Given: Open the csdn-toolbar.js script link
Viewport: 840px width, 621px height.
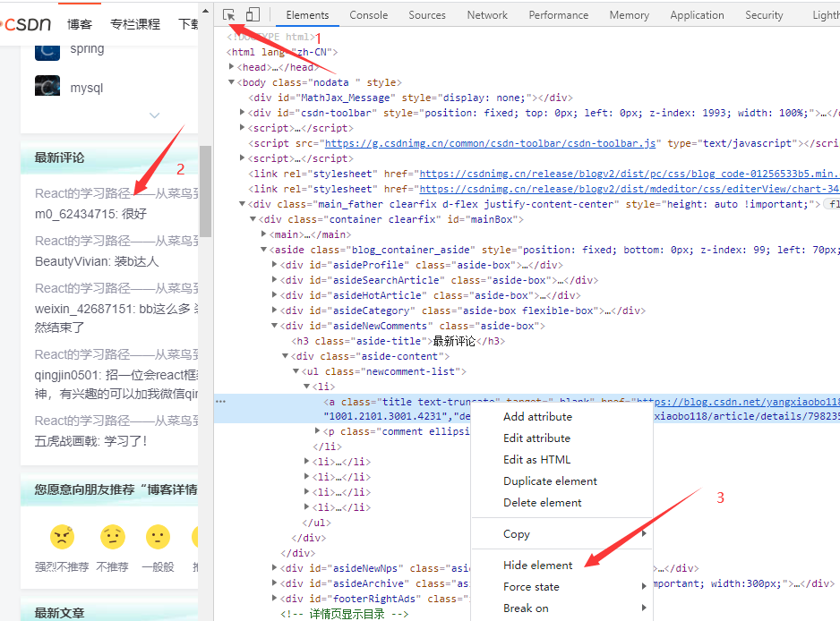Looking at the screenshot, I should (490, 143).
